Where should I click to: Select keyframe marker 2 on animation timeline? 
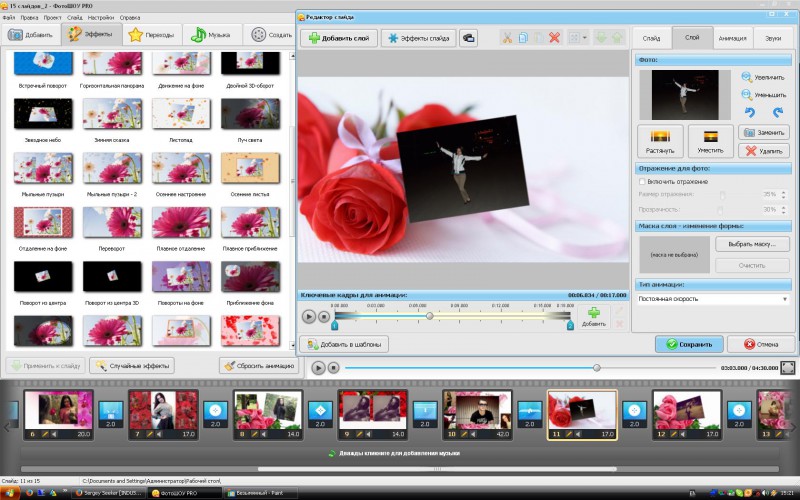(x=570, y=325)
